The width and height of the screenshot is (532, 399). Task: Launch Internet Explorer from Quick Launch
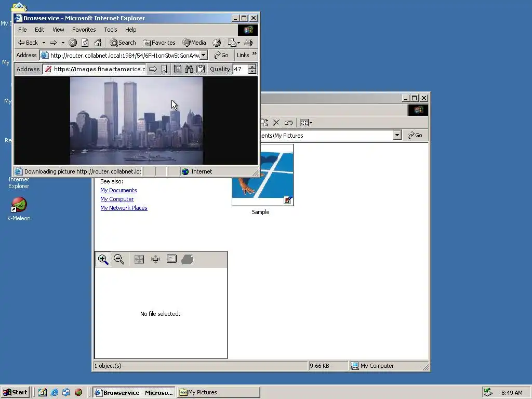tap(54, 393)
